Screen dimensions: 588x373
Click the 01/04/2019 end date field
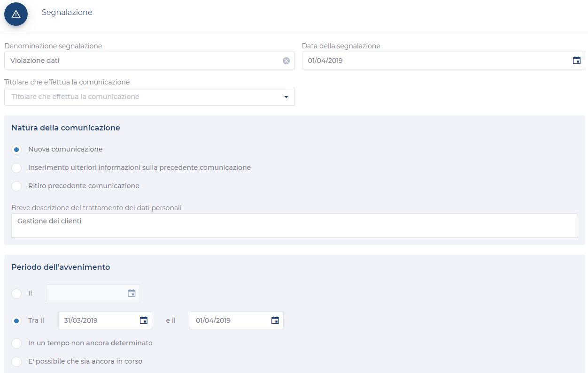230,320
